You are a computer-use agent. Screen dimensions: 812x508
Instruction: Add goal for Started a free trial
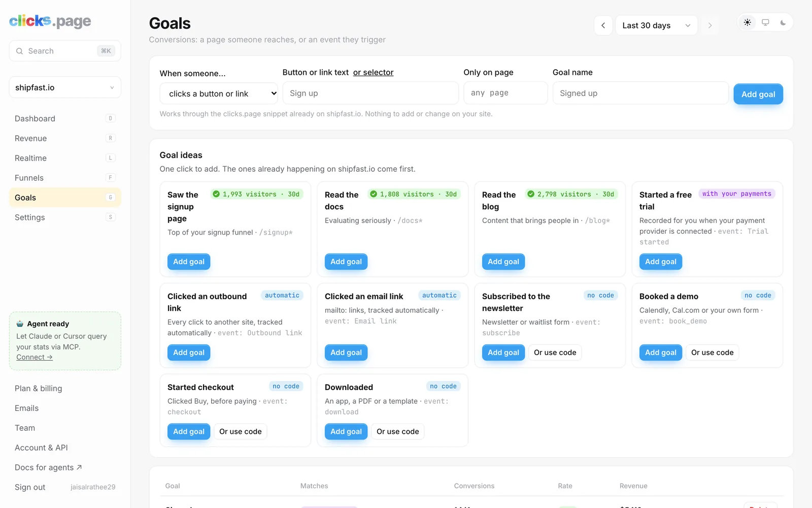pos(661,262)
